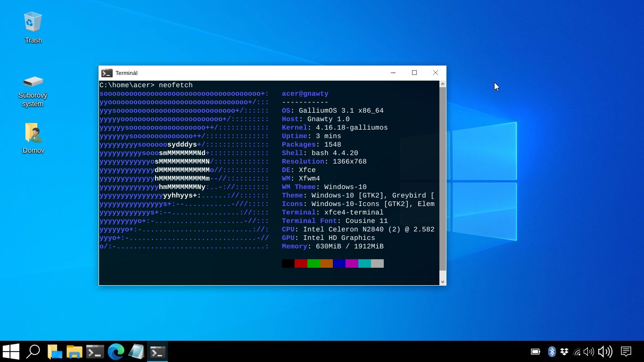Click the magenta color block in neofetch

(352, 263)
